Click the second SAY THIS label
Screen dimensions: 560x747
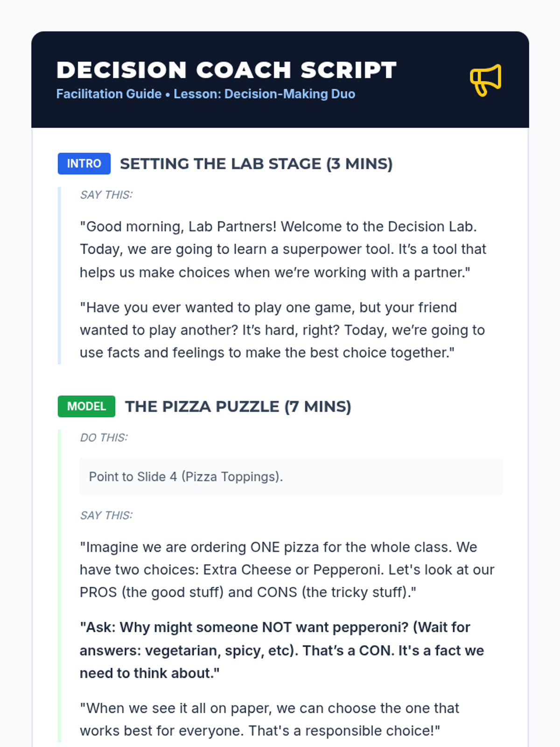point(106,515)
